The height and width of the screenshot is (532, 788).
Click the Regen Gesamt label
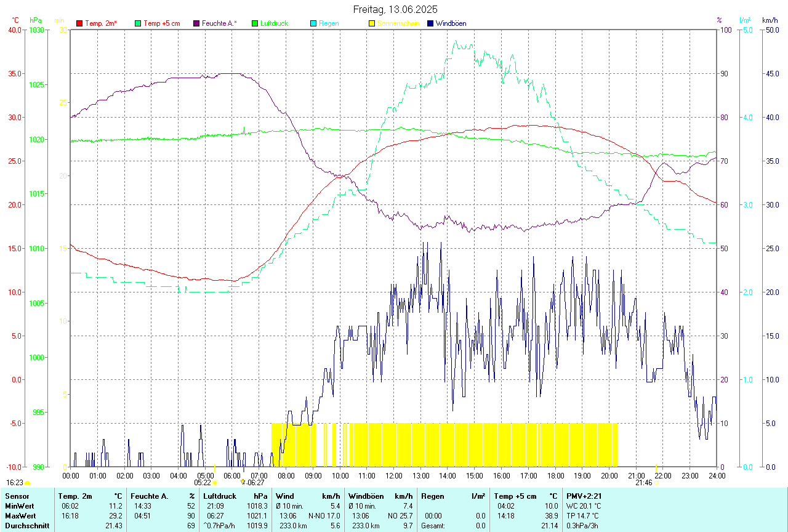pos(433,525)
